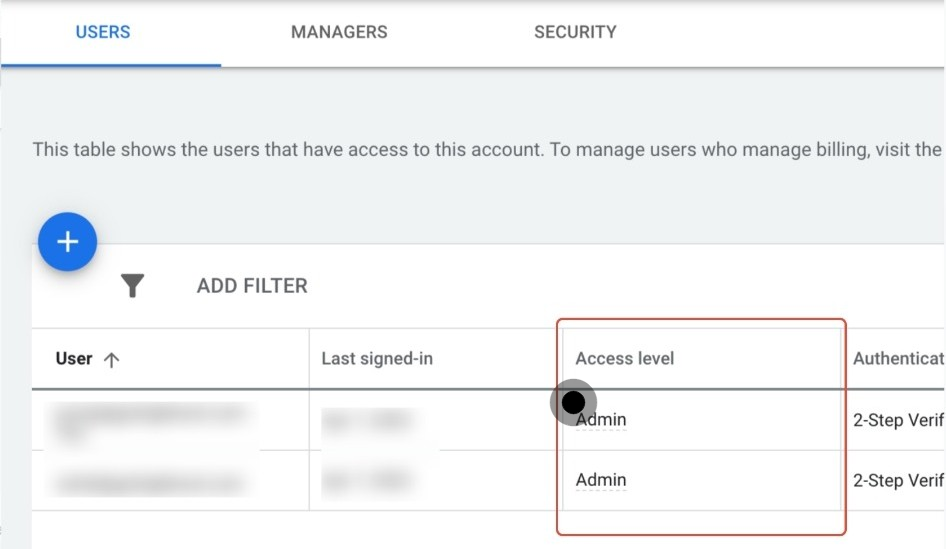Select the first blurred user email
Screen dimensions: 946x549
tap(150, 420)
